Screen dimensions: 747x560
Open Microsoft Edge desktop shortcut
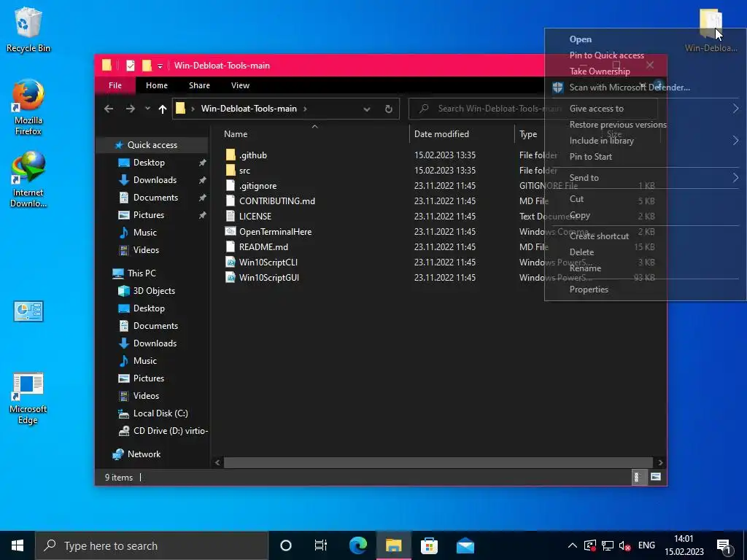tap(28, 398)
